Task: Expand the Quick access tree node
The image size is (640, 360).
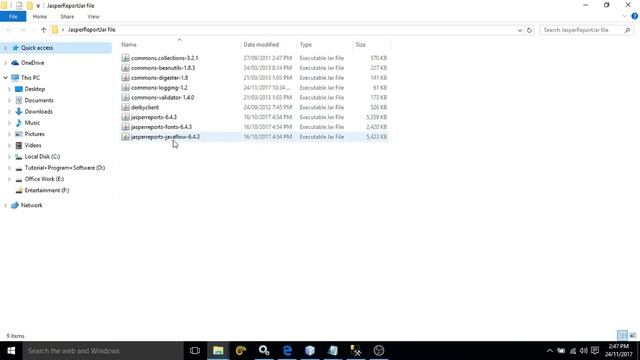Action: tap(5, 48)
